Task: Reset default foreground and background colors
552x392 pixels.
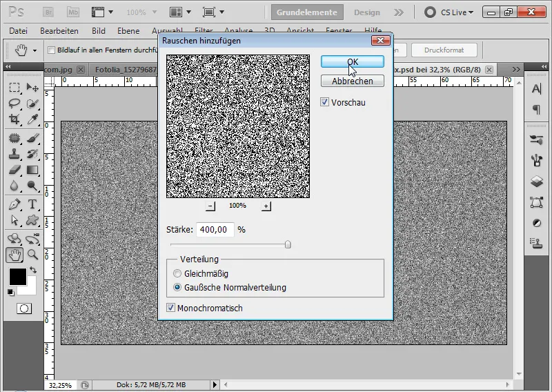Action: coord(11,293)
